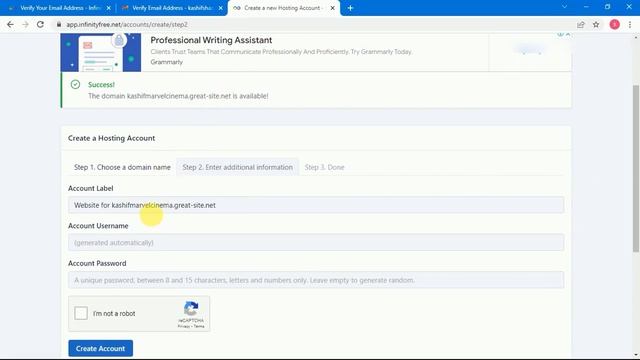Screen dimensions: 640x360
Task: Reload the current page
Action: pos(40,24)
